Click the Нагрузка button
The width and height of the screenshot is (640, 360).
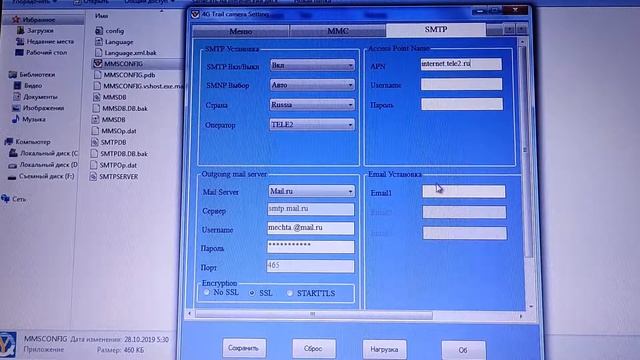[x=384, y=350]
